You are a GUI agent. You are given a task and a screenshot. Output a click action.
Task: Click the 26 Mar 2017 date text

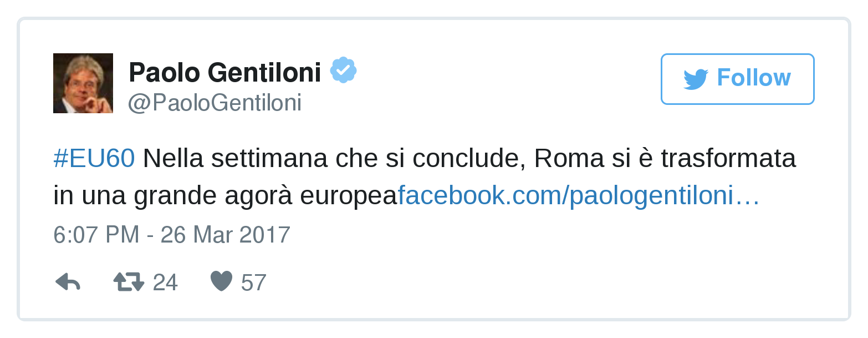click(226, 235)
